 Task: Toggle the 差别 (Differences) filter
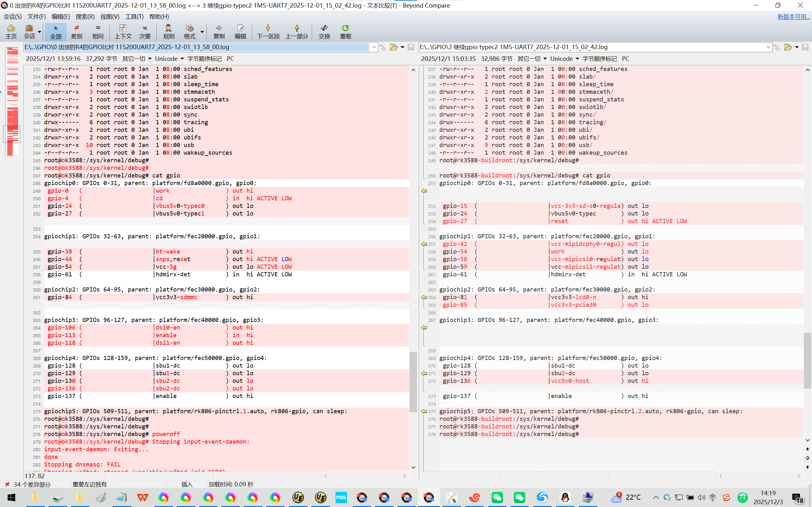pyautogui.click(x=76, y=31)
